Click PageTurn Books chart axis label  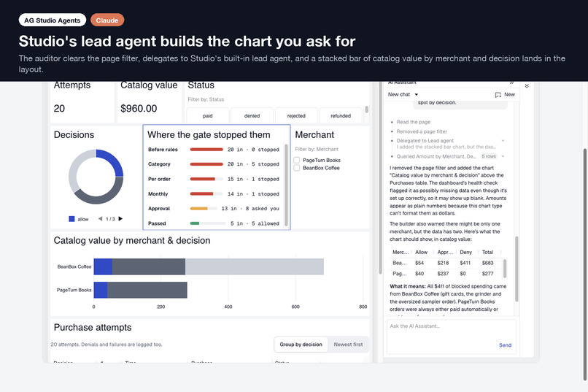(x=74, y=290)
